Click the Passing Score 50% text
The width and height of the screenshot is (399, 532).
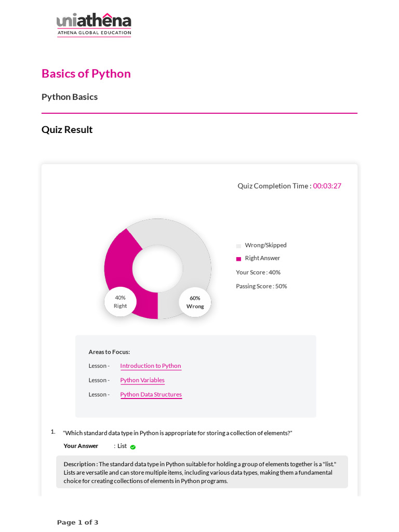click(261, 286)
